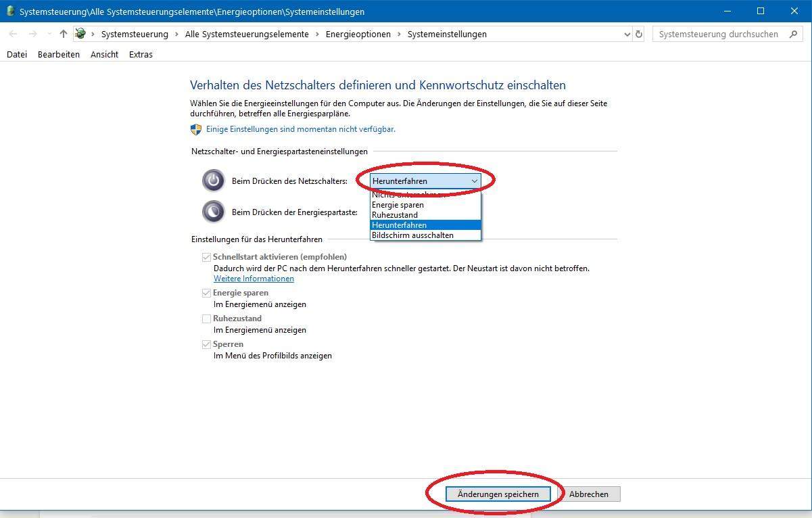Viewport: 812px width, 518px height.
Task: Click the Control Panel address bar icon
Action: [80, 34]
